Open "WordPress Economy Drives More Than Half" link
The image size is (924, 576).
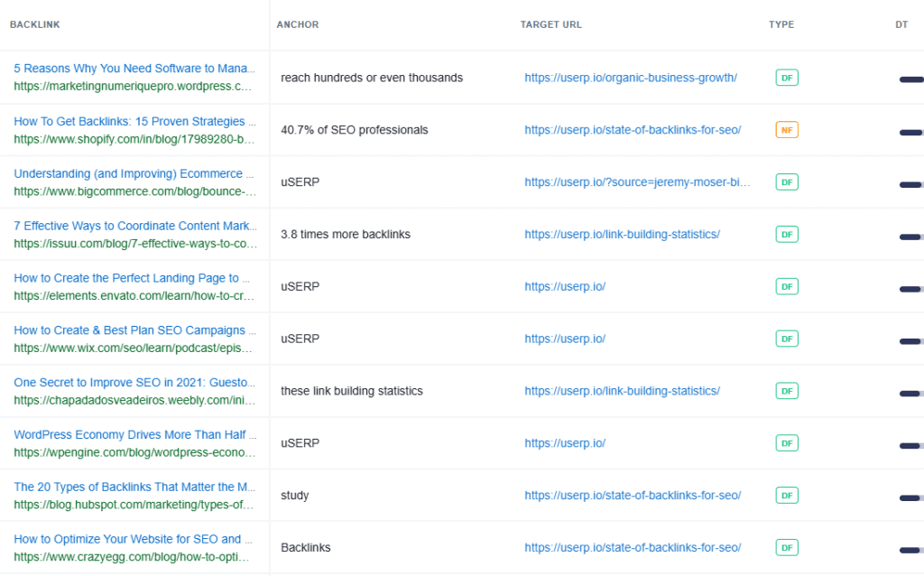[x=130, y=434]
